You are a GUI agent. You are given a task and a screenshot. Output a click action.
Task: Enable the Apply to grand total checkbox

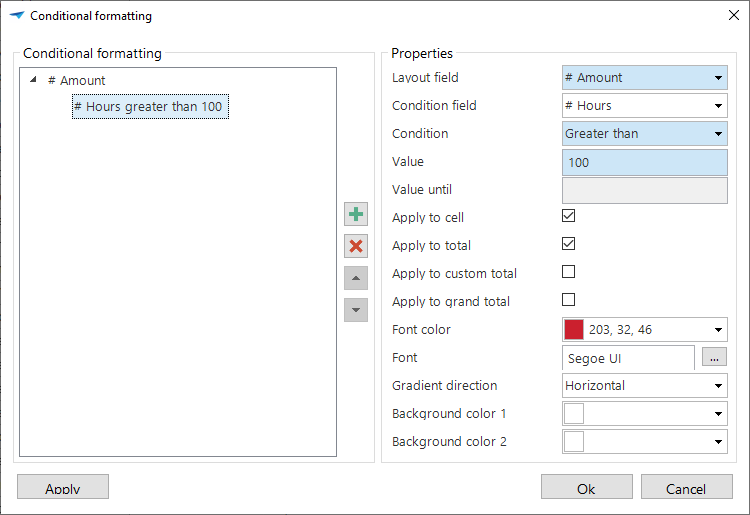pos(569,299)
